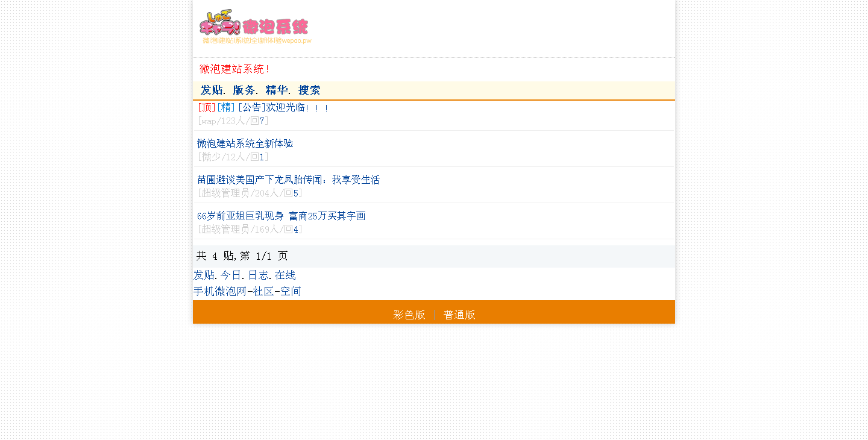Click the 今日 link below the pagination
The height and width of the screenshot is (440, 868).
tap(231, 275)
